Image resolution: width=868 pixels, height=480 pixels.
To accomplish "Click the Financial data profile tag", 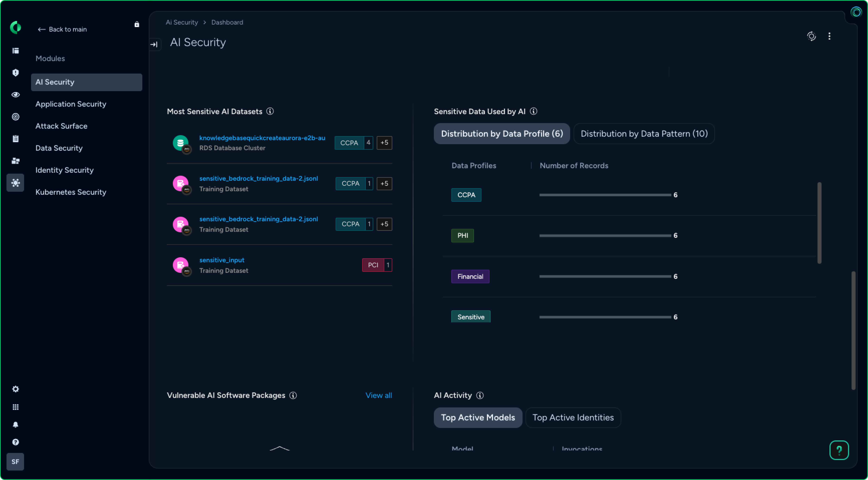I will [470, 276].
